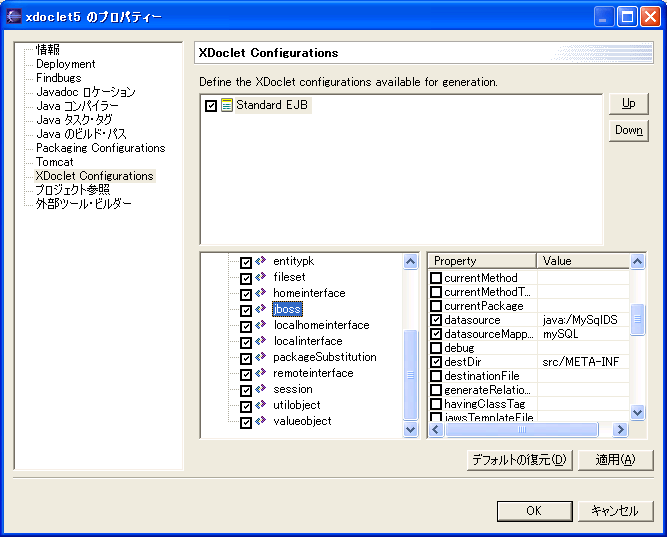Enable the destinationFile property checkbox

coord(436,376)
